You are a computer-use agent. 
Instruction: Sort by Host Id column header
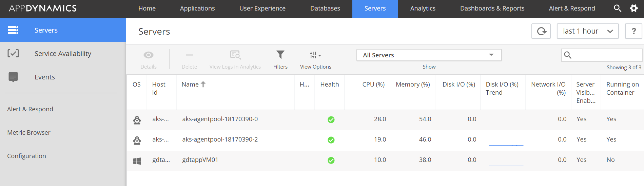click(159, 88)
